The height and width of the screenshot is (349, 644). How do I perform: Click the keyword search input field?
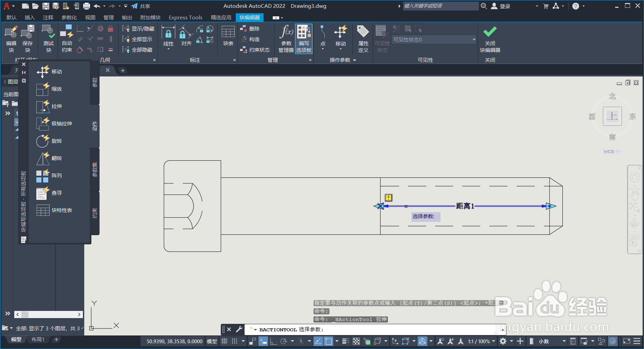[441, 6]
